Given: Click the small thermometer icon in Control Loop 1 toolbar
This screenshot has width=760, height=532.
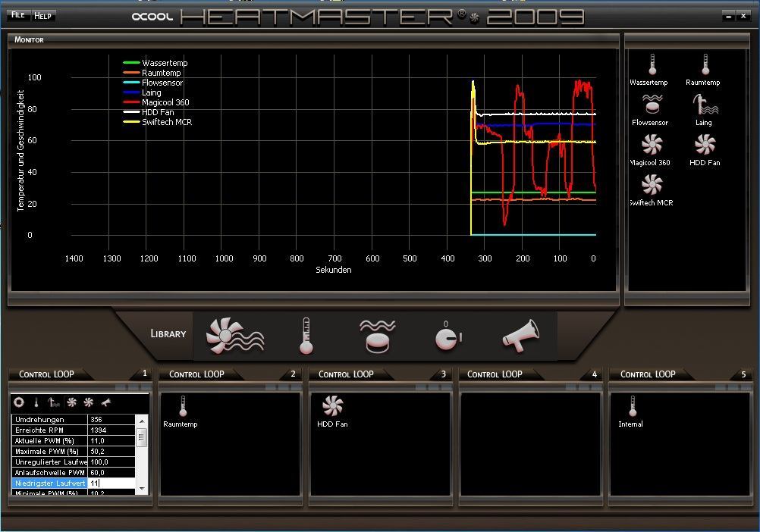Looking at the screenshot, I should (x=36, y=402).
